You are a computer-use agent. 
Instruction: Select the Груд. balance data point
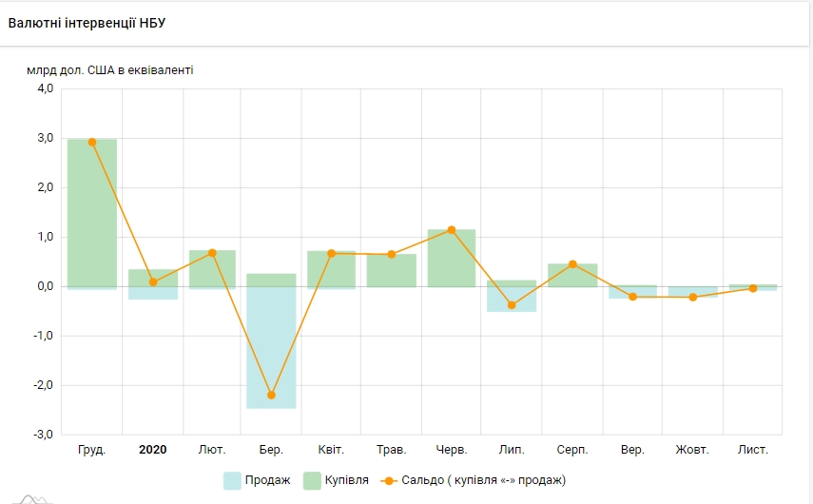(92, 142)
